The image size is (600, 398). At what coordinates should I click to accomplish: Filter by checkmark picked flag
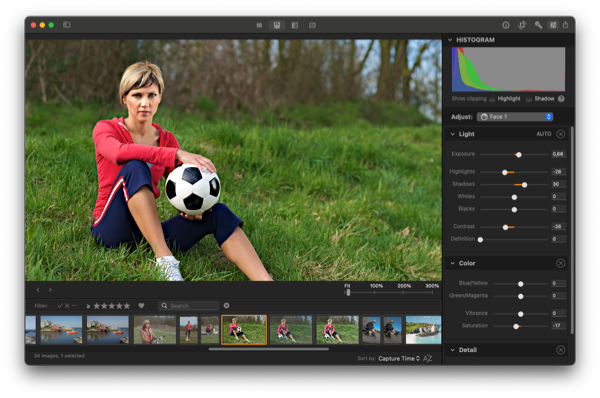[60, 305]
